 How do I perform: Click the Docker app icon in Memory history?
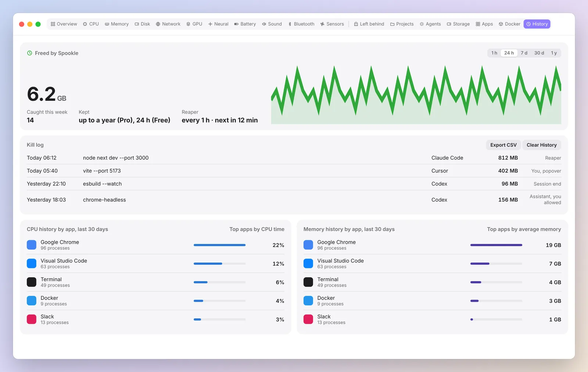(308, 301)
